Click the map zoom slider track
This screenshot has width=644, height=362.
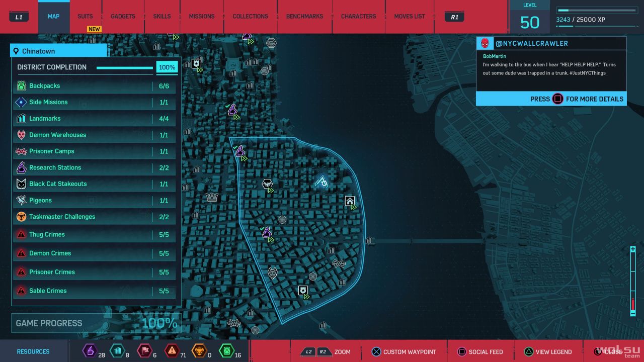633,282
